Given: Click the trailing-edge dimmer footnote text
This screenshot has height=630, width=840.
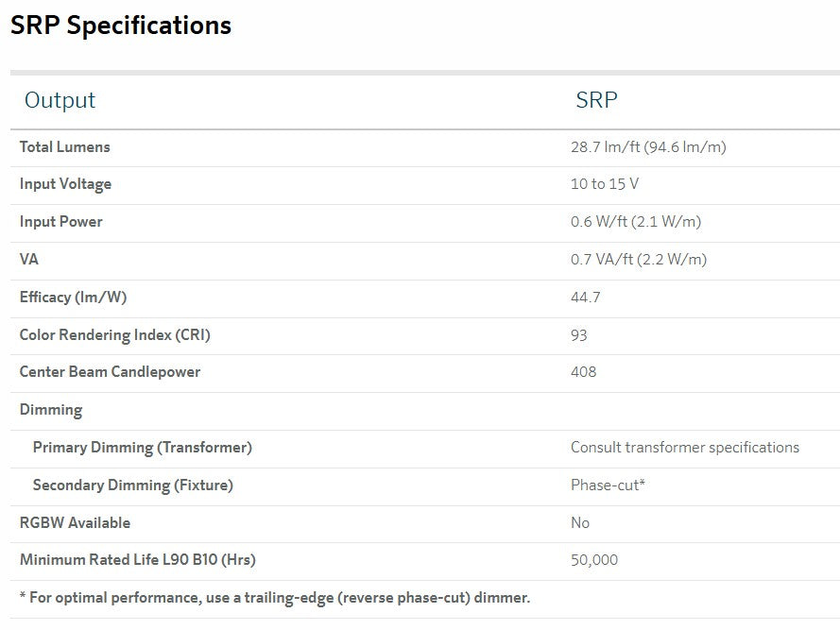Looking at the screenshot, I should point(275,597).
